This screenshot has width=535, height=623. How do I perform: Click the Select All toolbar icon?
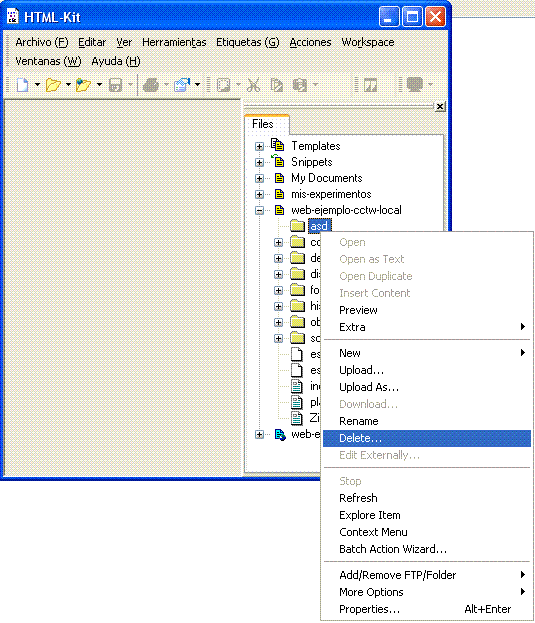coord(223,85)
